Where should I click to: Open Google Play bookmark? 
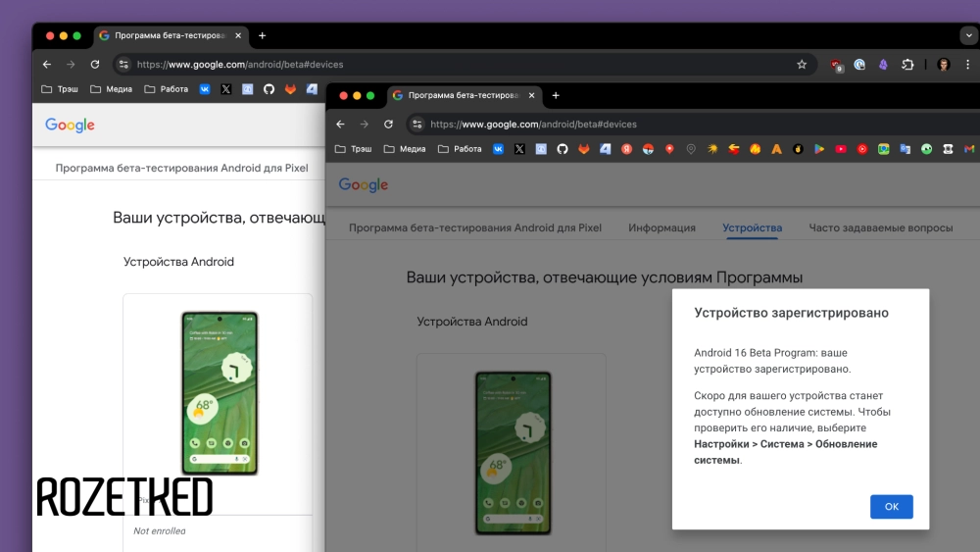(819, 149)
